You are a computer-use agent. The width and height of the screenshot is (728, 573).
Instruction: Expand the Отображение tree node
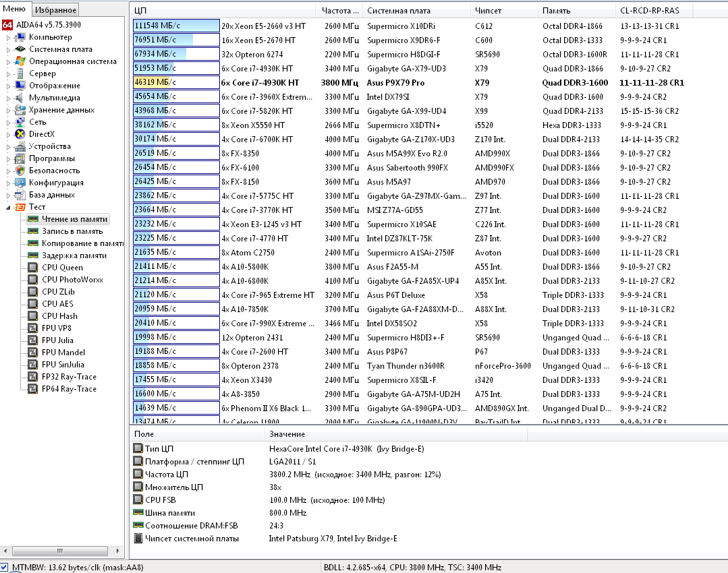point(8,86)
